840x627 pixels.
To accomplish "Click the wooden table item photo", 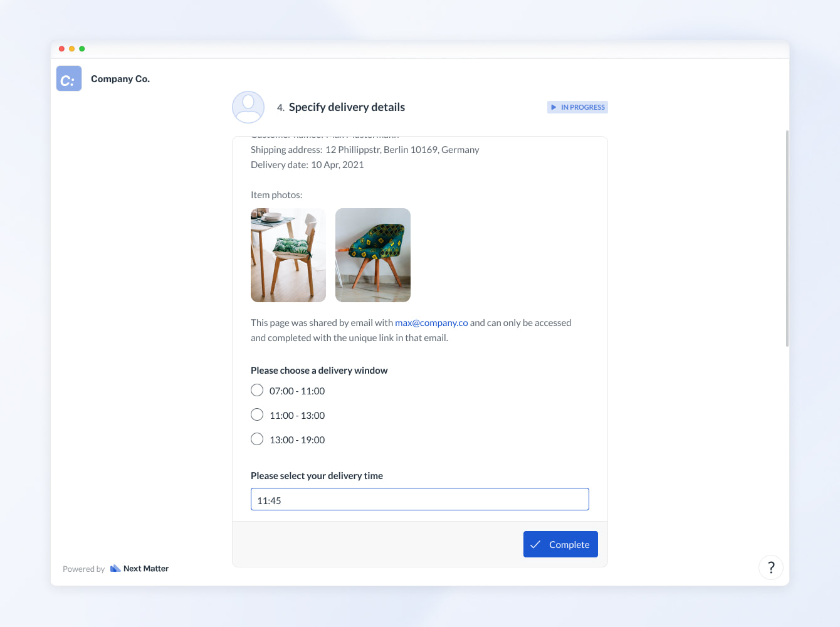I will click(x=288, y=255).
